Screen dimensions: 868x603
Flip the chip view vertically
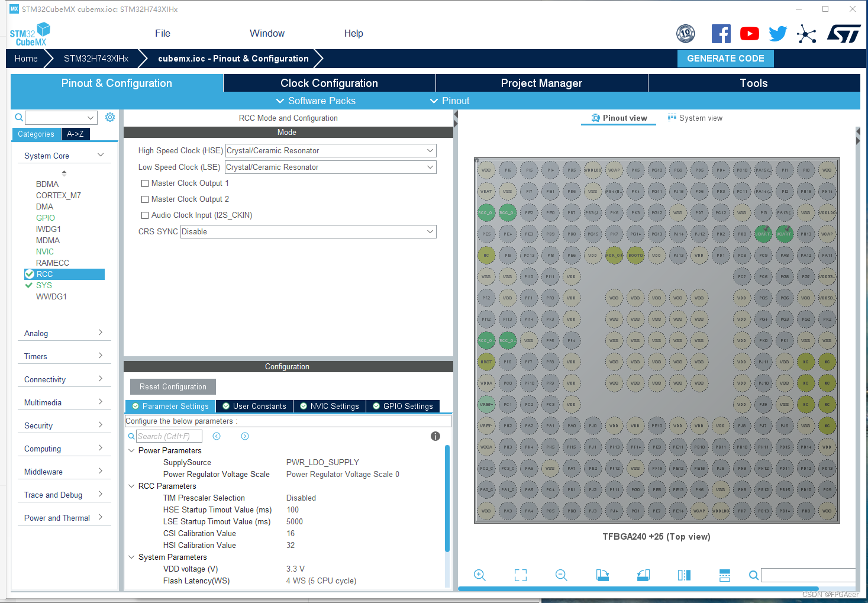coord(725,575)
